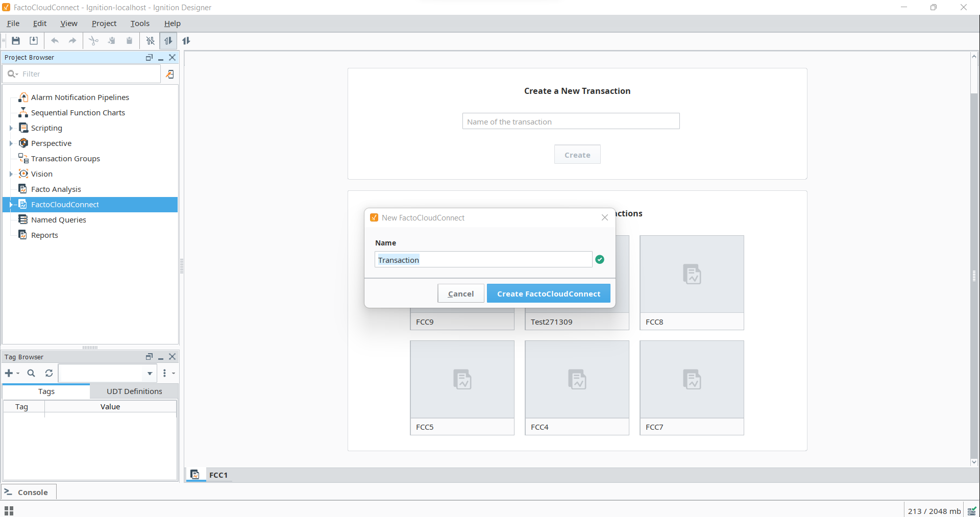This screenshot has width=980, height=517.
Task: Click the Redo arrow in toolbar
Action: (72, 41)
